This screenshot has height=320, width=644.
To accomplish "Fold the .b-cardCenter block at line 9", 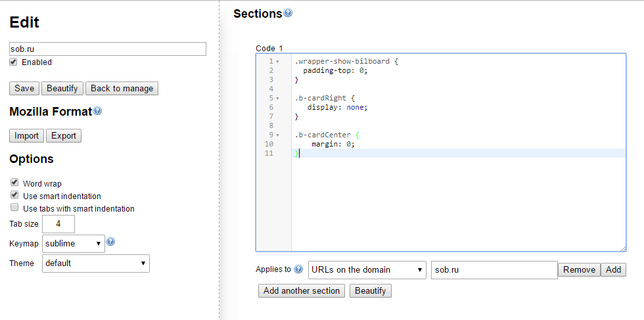I will (x=277, y=135).
